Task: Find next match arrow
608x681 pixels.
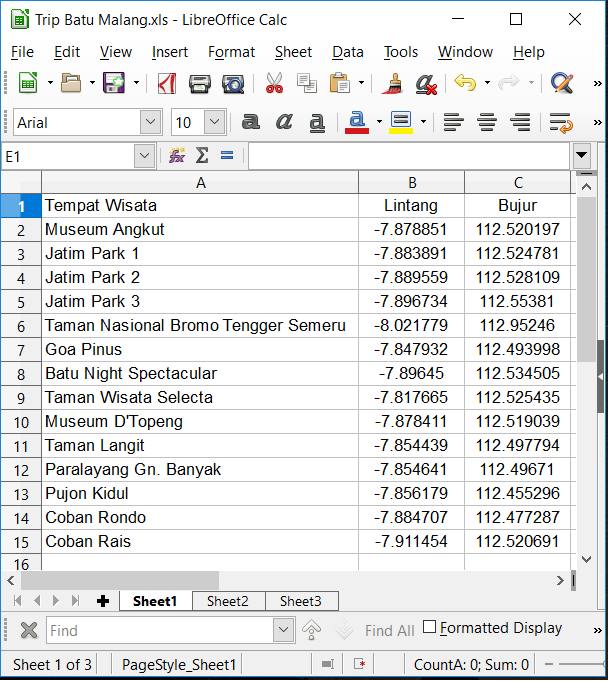Action: 344,630
